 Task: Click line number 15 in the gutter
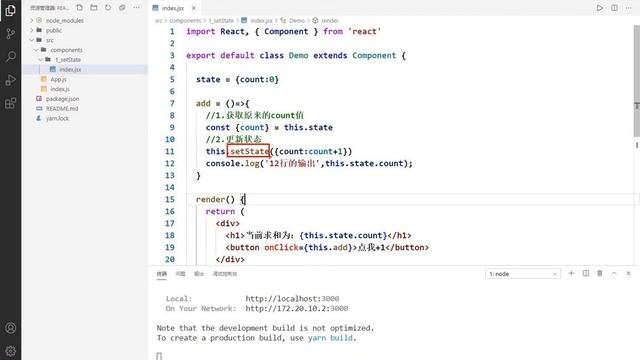point(170,200)
